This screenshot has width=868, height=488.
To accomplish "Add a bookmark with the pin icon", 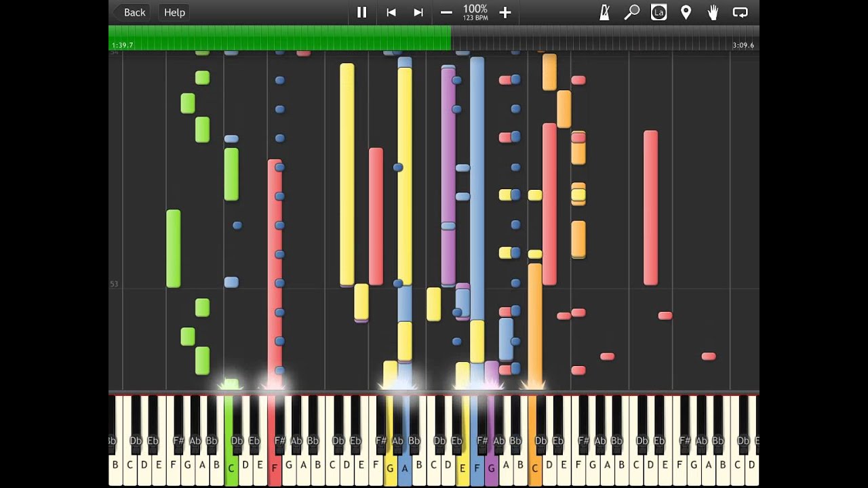I will coord(686,12).
